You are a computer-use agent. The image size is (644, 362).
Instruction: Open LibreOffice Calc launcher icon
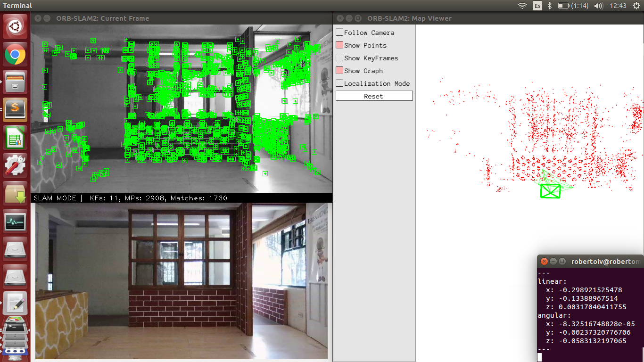[15, 138]
